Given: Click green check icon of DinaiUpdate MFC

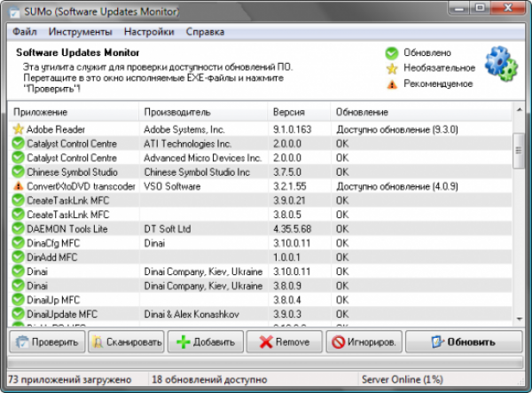Looking at the screenshot, I should (x=18, y=314).
